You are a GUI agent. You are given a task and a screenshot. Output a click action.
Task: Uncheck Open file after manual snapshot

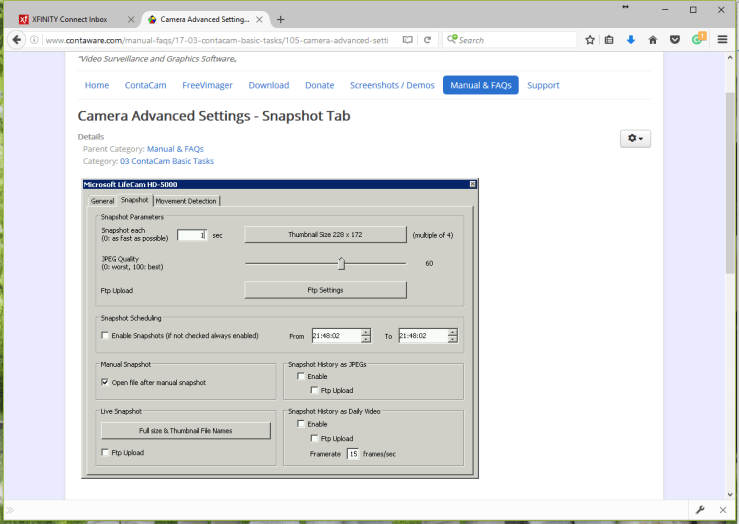click(x=106, y=382)
